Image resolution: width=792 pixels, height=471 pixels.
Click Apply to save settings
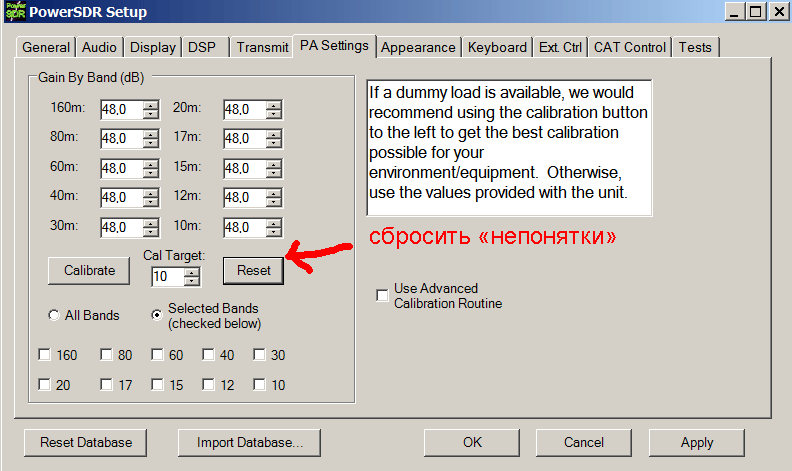(x=696, y=442)
